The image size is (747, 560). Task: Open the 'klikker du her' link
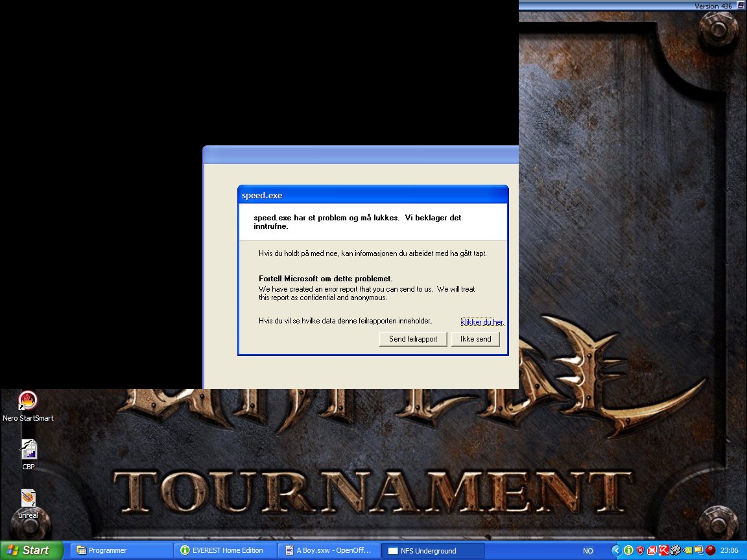482,322
